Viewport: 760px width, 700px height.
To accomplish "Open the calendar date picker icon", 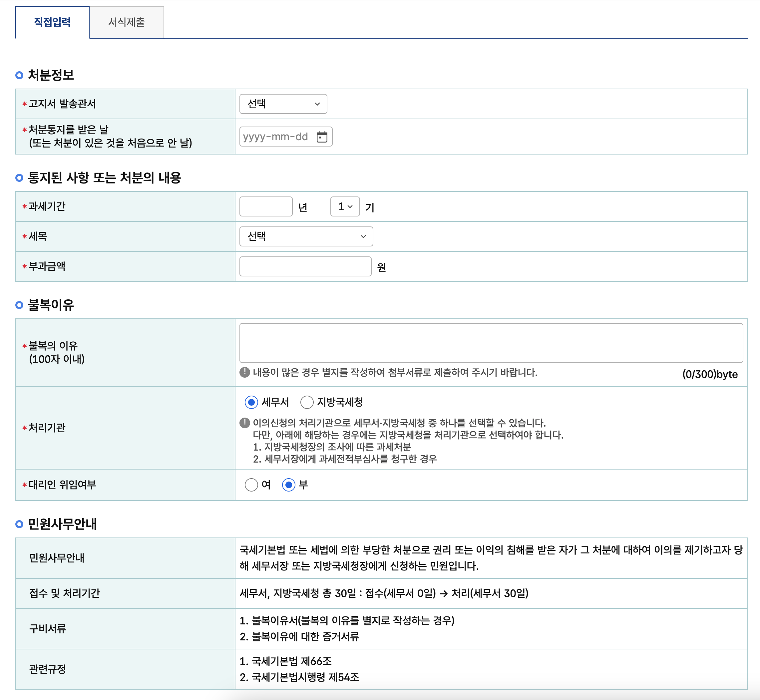I will [322, 137].
